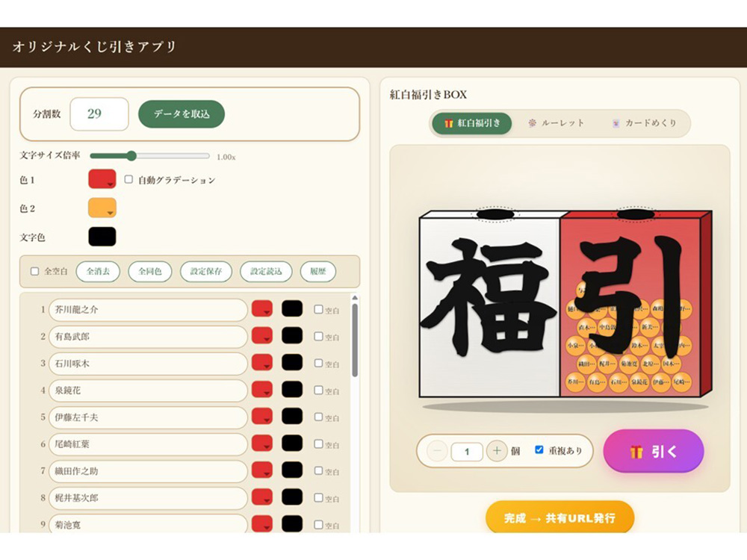This screenshot has height=560, width=747.
Task: Edit the 芥川龍之介 name field
Action: coord(148,310)
